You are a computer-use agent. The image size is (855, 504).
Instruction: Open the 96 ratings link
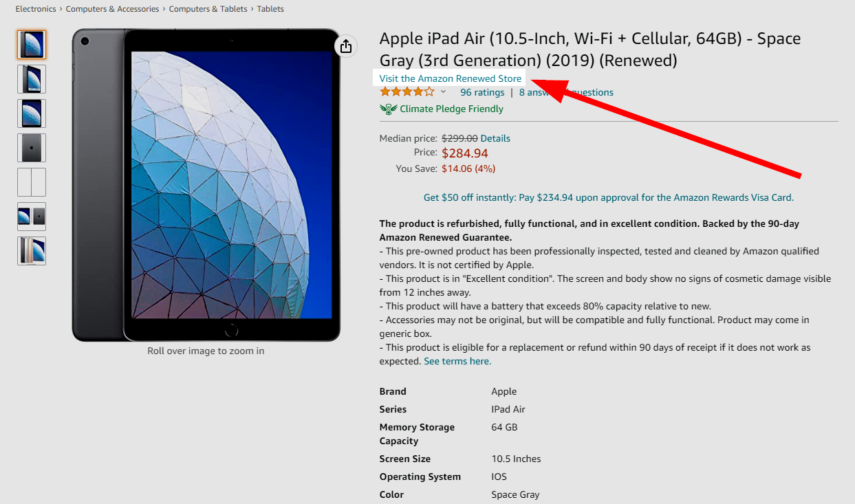(482, 92)
